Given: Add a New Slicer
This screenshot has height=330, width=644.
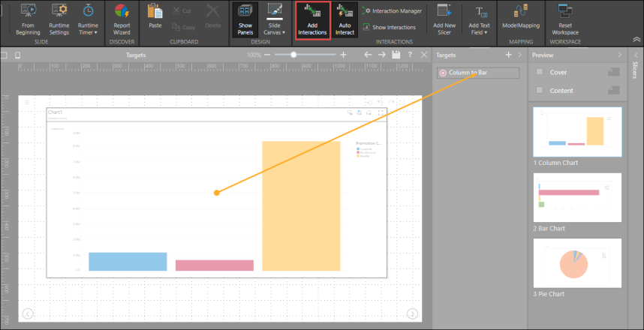Looking at the screenshot, I should coord(444,20).
